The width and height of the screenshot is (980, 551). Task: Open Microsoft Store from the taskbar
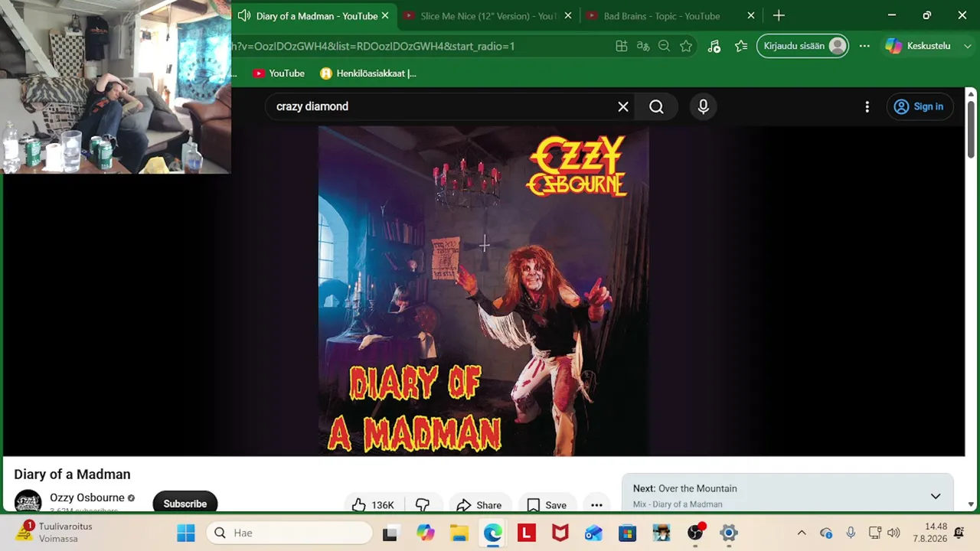627,533
